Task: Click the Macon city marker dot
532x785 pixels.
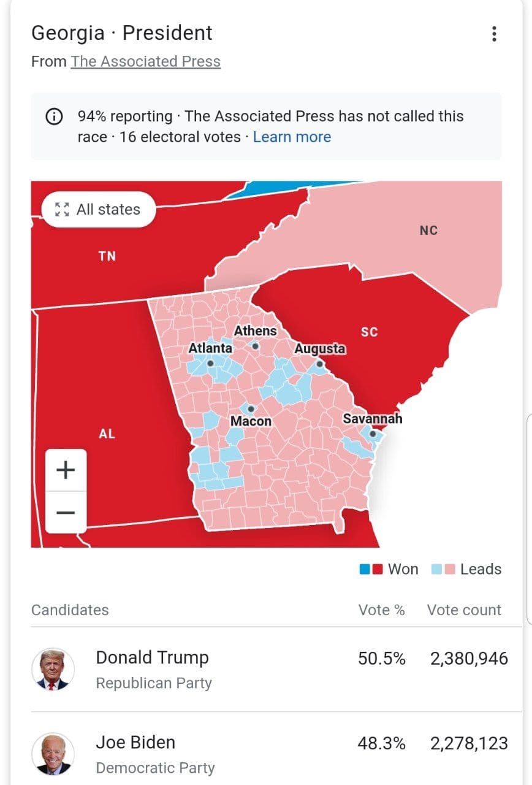Action: (251, 409)
